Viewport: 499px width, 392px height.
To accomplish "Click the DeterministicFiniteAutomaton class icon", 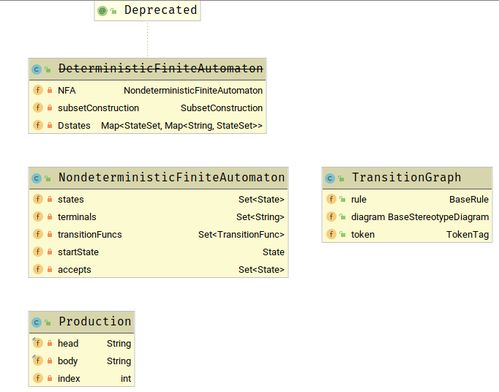I will [37, 69].
